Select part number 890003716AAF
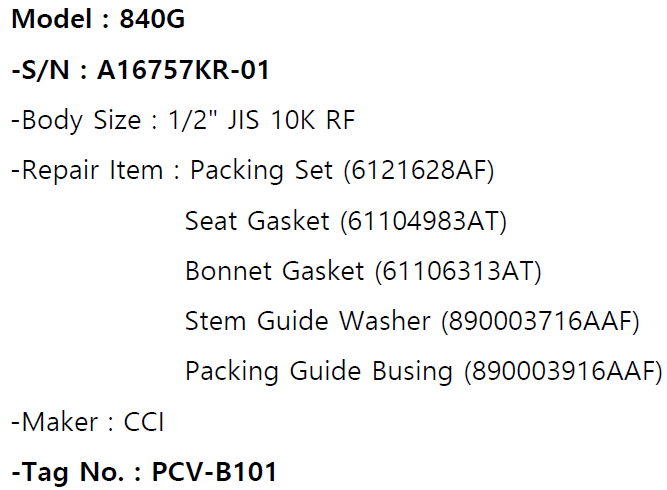 pos(540,322)
